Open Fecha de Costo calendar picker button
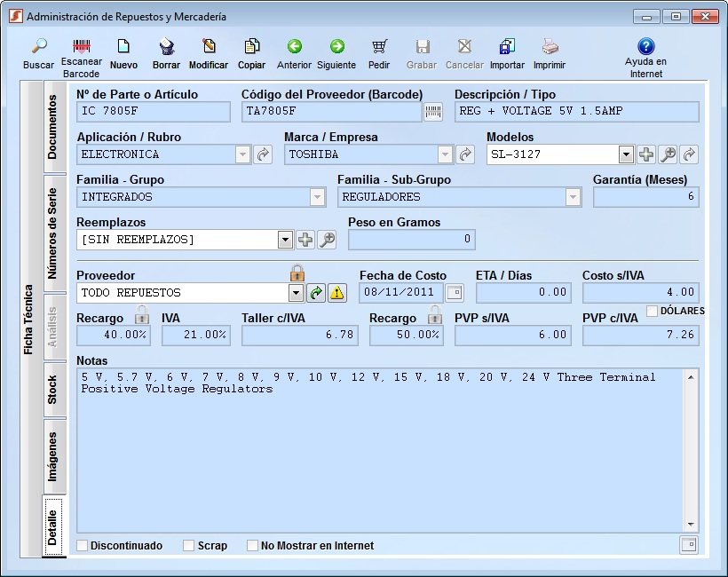 coord(455,292)
